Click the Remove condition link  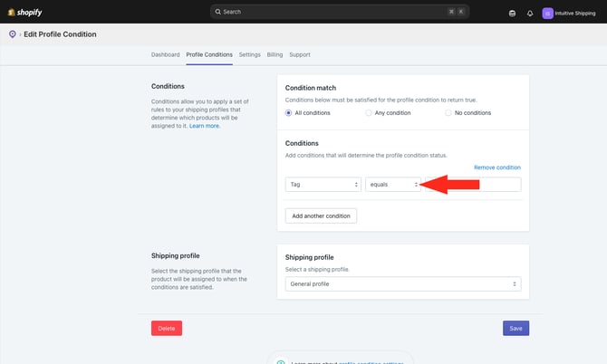(497, 168)
